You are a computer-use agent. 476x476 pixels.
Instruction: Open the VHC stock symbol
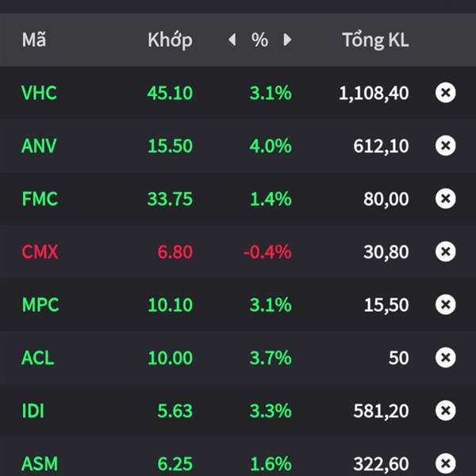(x=39, y=93)
